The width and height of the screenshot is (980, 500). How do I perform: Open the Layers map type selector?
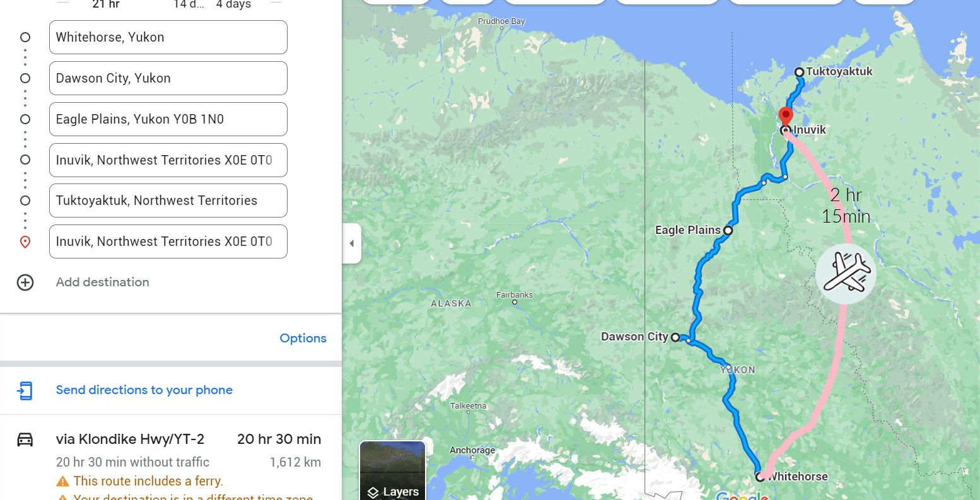pyautogui.click(x=392, y=470)
